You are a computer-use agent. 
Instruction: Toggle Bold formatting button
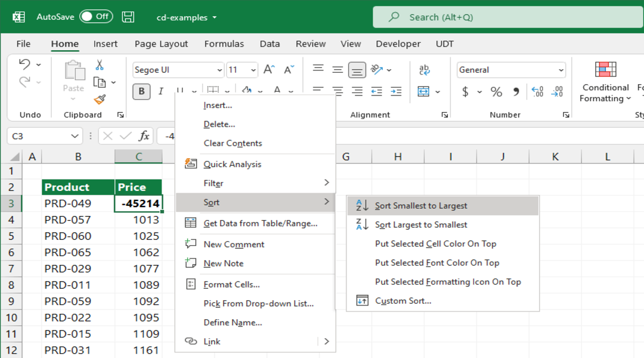(141, 91)
